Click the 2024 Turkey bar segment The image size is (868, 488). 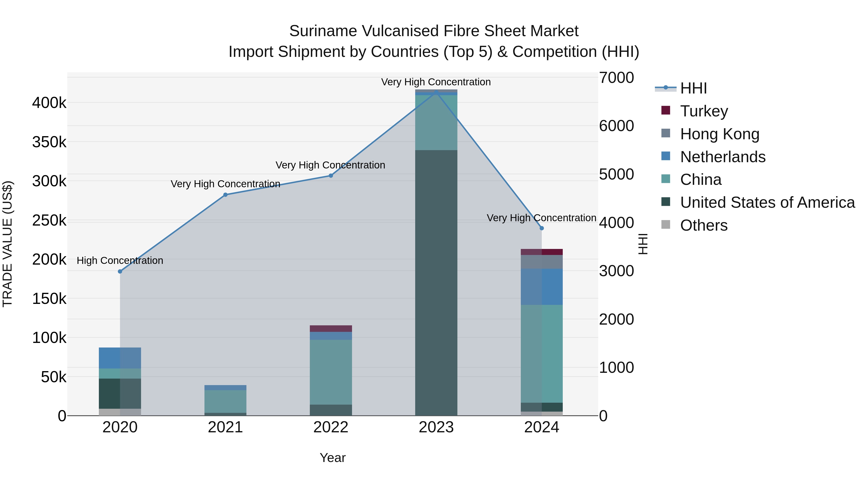point(542,252)
